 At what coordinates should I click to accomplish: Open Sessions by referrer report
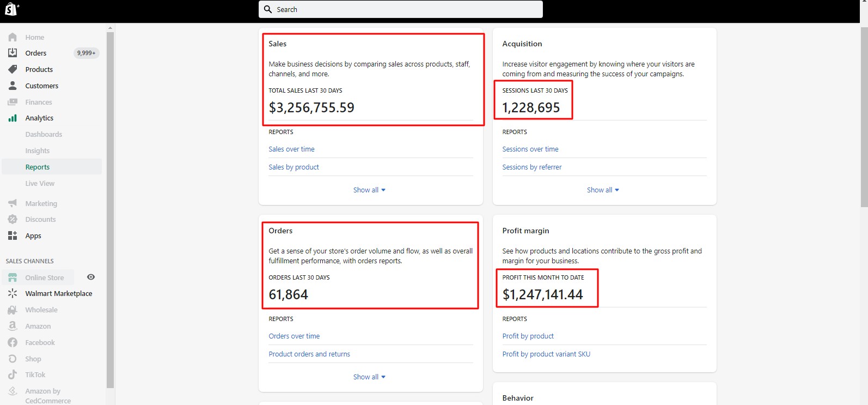tap(531, 167)
